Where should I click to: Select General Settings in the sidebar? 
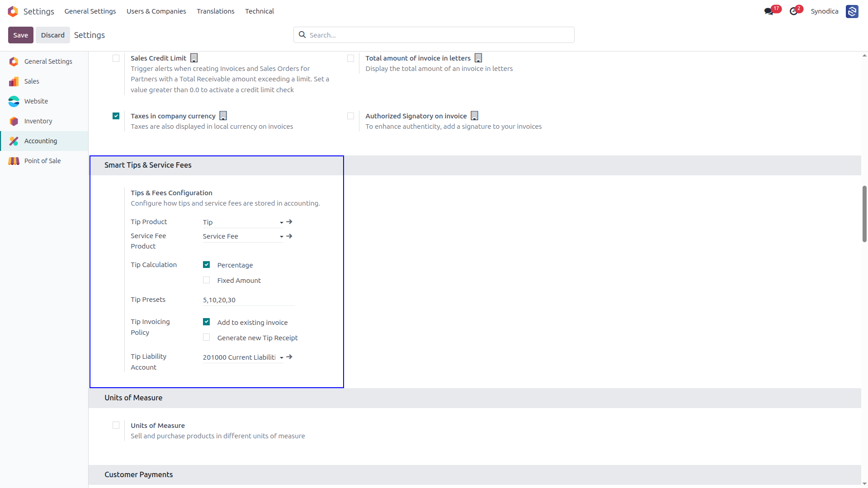pos(44,61)
